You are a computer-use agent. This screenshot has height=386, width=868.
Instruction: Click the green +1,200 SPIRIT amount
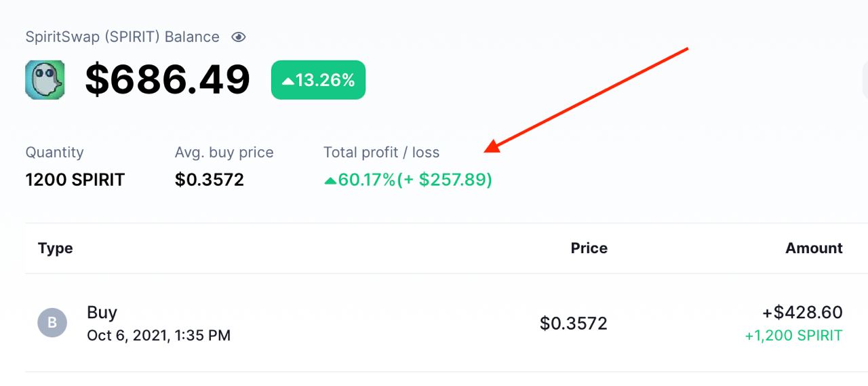pyautogui.click(x=793, y=336)
